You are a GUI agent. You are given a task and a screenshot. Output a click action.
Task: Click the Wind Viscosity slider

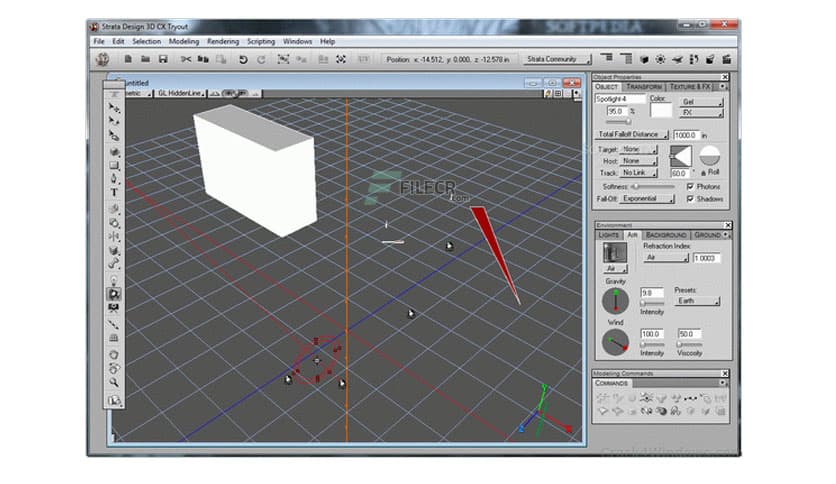coord(690,345)
